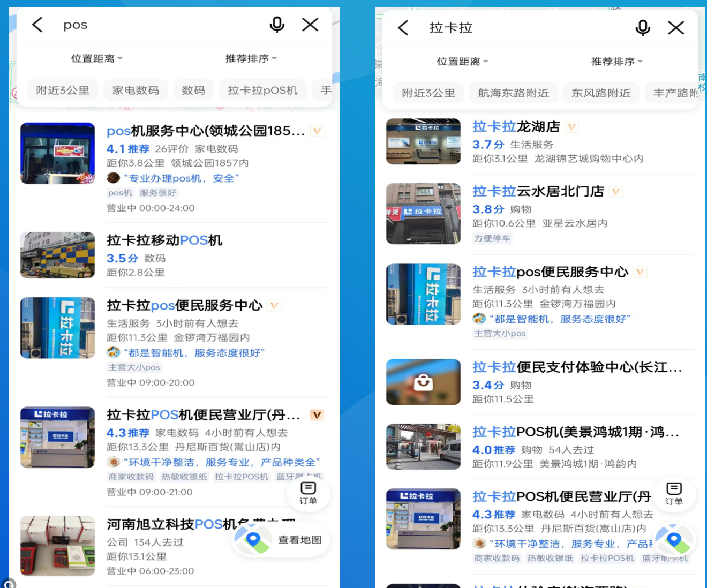
Task: Select the 附近3公里 filter chip
Action: click(62, 89)
